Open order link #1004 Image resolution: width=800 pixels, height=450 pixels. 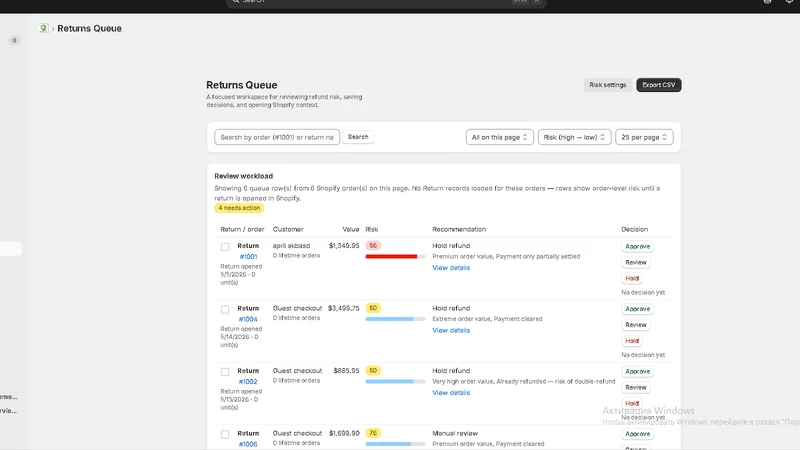tap(248, 319)
